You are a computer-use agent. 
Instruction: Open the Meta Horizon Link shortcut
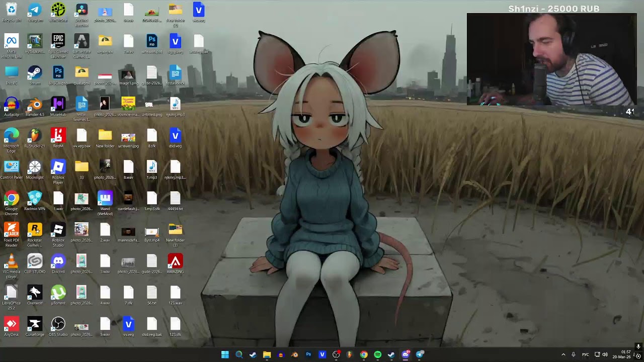click(x=11, y=47)
